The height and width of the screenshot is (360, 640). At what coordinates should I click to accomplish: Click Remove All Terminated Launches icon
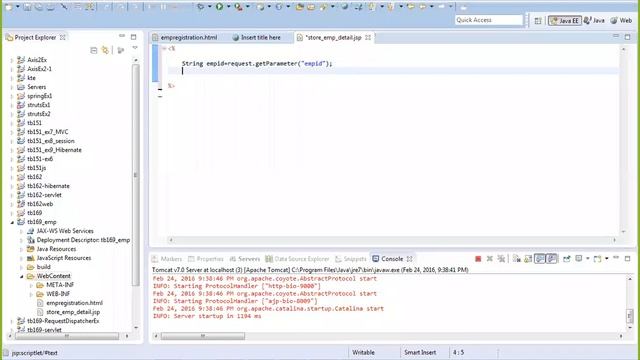[501, 259]
